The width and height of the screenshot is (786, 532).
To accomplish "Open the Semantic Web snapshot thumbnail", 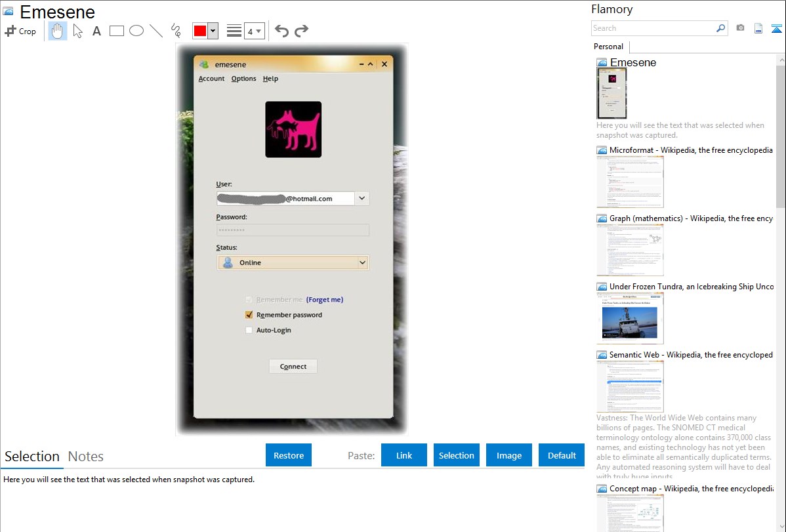I will [630, 386].
